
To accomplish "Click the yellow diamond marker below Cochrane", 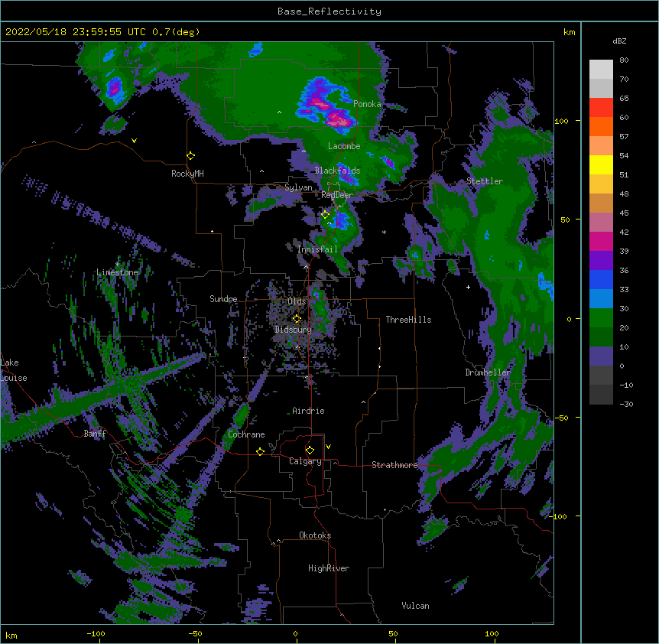I will 260,451.
